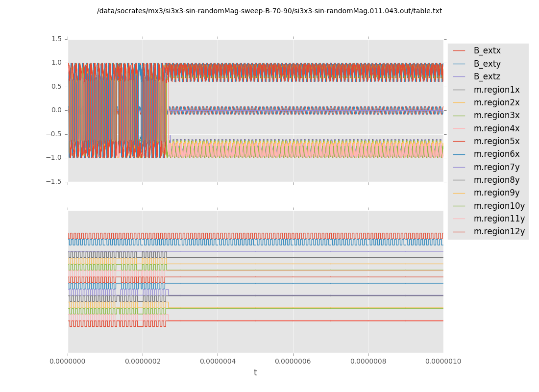Click the x-axis label "t"
Image resolution: width=539 pixels, height=392 pixels.
tap(255, 373)
